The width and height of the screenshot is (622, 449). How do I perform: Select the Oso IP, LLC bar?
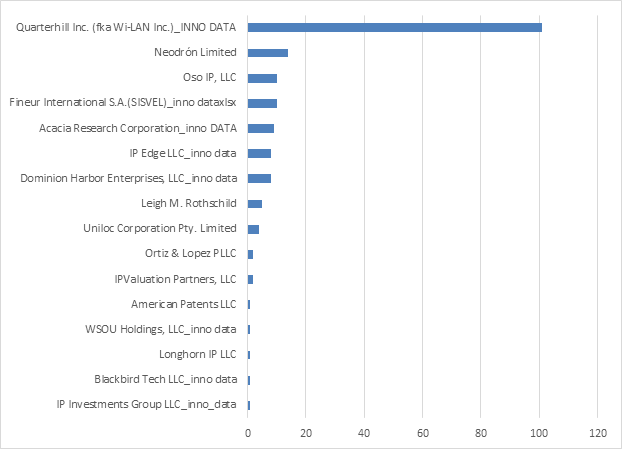click(x=262, y=78)
